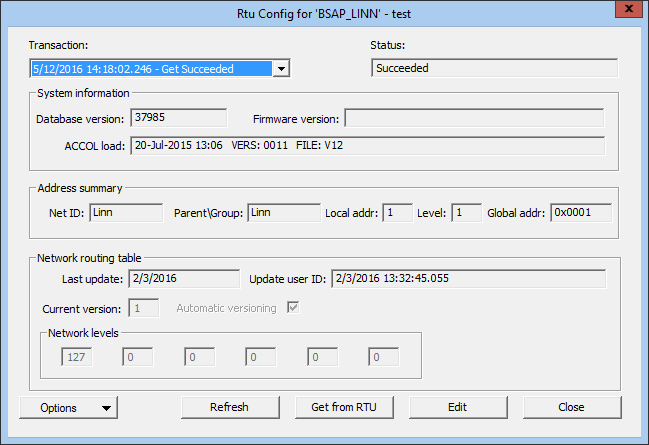Click the Automatic versioning label text
The height and width of the screenshot is (445, 649).
pos(226,308)
